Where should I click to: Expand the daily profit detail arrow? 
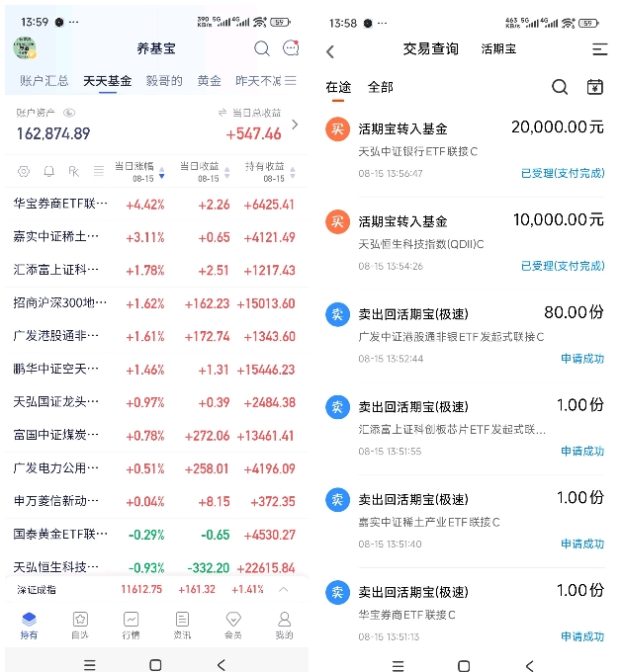pyautogui.click(x=295, y=125)
